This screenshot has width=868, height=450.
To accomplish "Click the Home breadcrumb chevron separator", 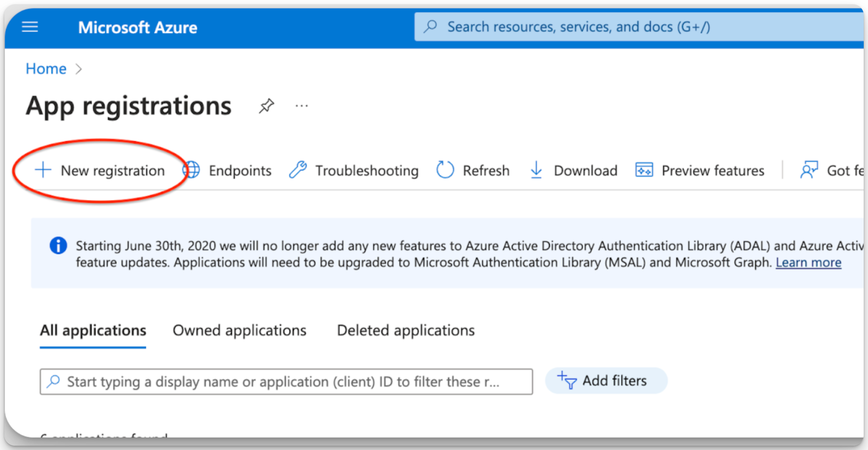I will coord(78,69).
